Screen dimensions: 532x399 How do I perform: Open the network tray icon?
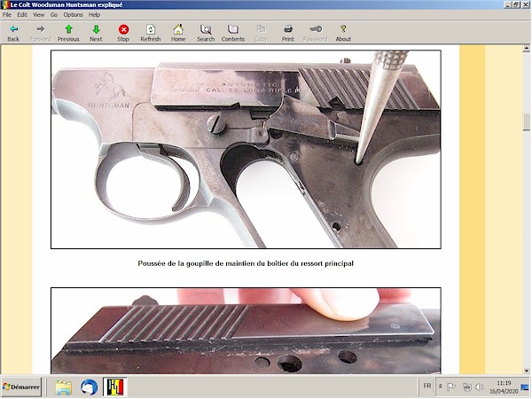[467, 387]
